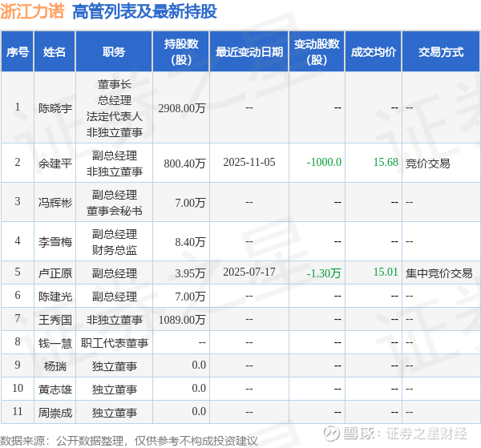
Task: Click the name 周崇成
Action: pyautogui.click(x=55, y=413)
